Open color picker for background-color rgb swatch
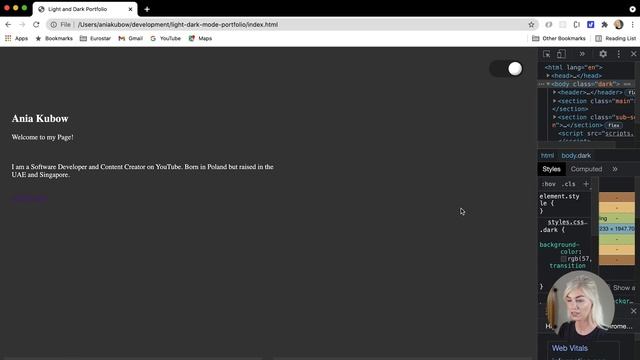 pyautogui.click(x=563, y=259)
